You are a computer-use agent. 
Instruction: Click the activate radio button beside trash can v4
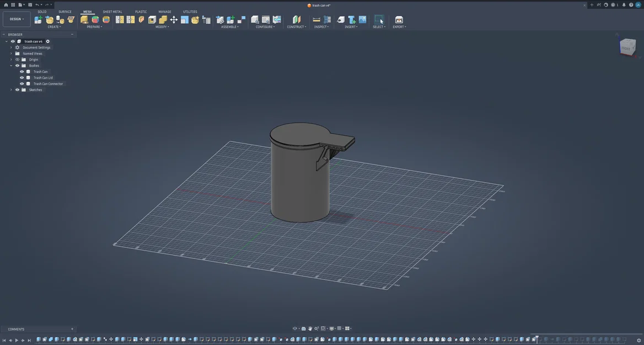(47, 41)
